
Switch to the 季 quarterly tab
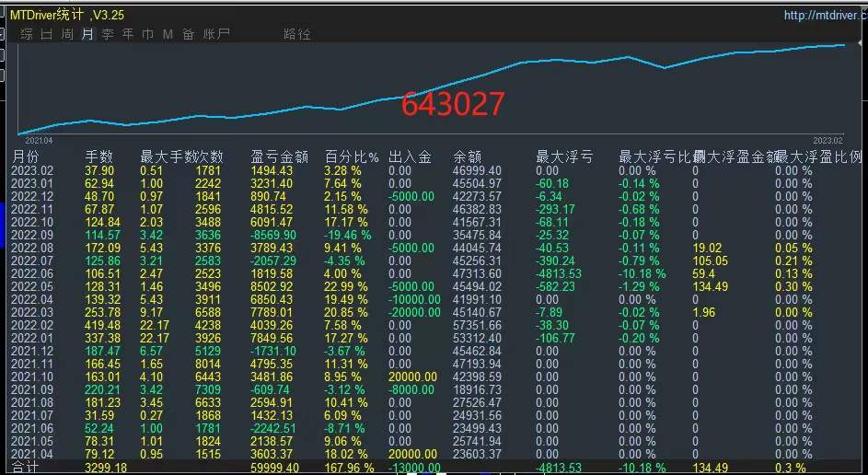108,34
